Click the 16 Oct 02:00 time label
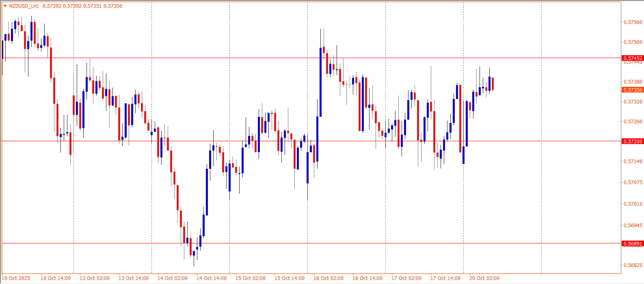 (328, 278)
